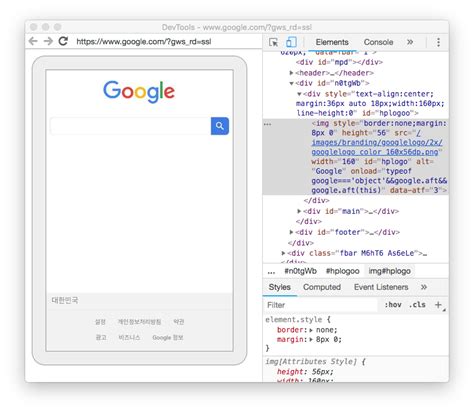Go back with the left arrow icon

click(33, 41)
